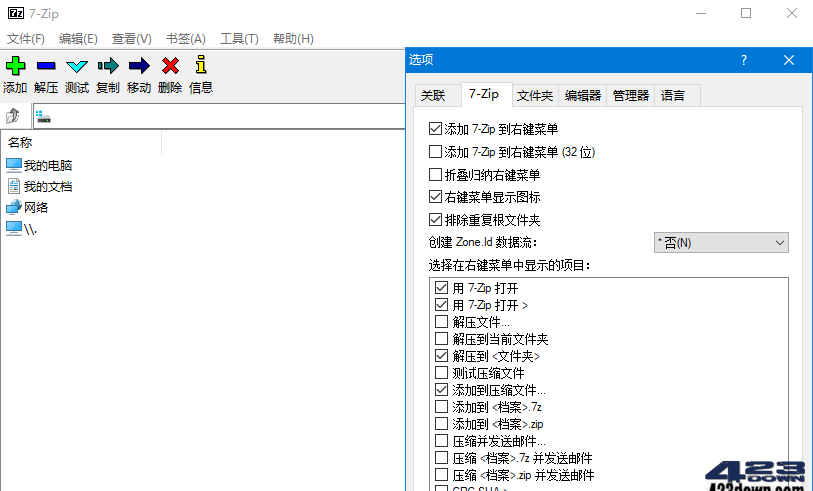The width and height of the screenshot is (813, 491).
Task: Select the 网络 text entry
Action: coord(36,207)
